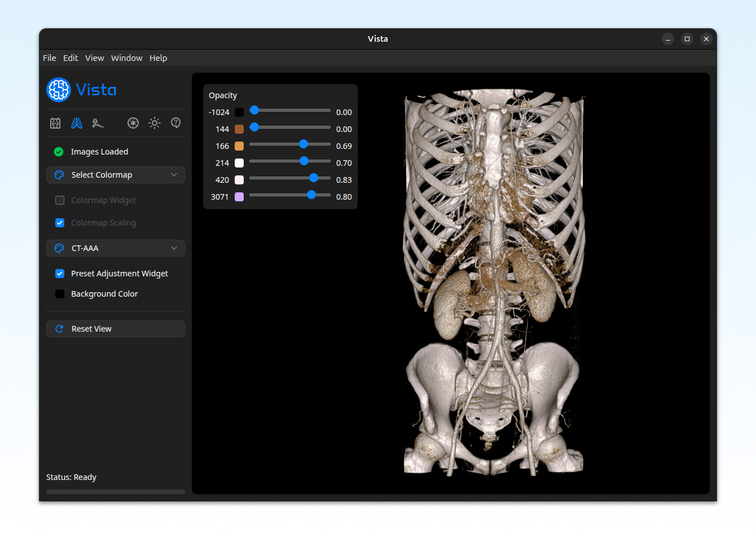The height and width of the screenshot is (533, 756).
Task: Click the Vista brain logo
Action: [58, 89]
